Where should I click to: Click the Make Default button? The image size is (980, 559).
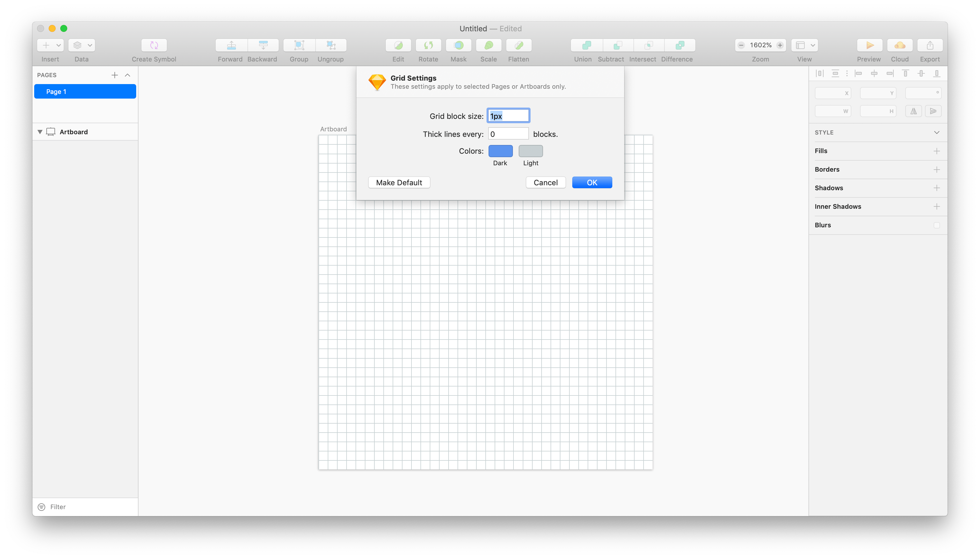click(x=399, y=182)
